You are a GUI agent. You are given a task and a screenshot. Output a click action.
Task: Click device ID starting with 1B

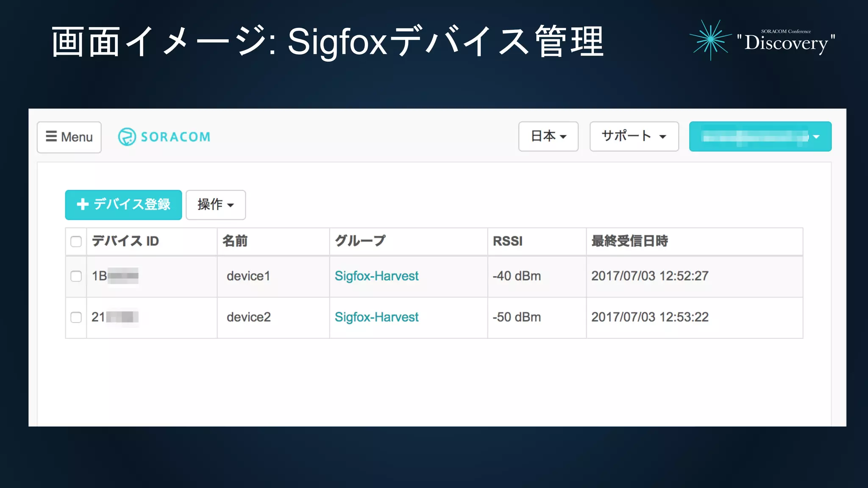point(115,276)
